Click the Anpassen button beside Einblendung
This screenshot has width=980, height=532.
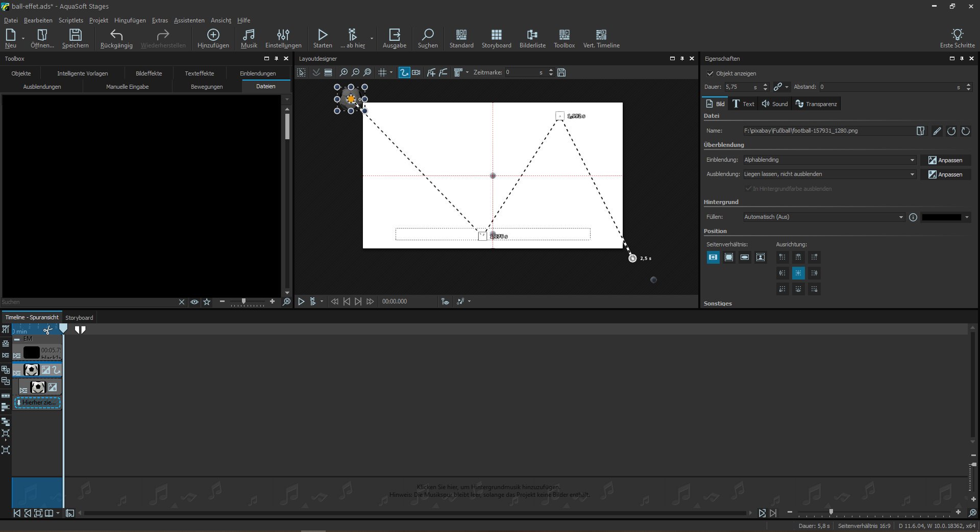pyautogui.click(x=945, y=160)
